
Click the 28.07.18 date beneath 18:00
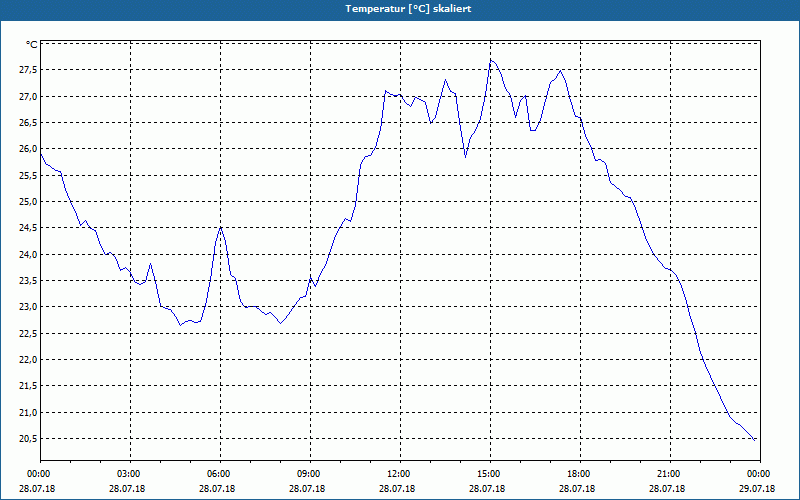pyautogui.click(x=577, y=489)
